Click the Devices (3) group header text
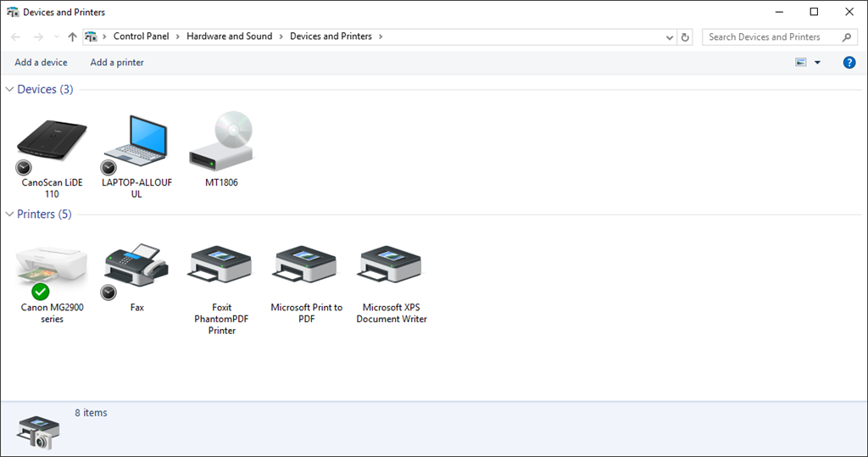868x457 pixels. coord(45,89)
